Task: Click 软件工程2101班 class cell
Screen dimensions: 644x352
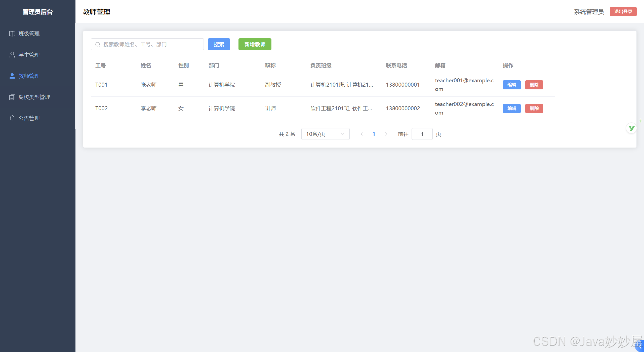Action: pyautogui.click(x=341, y=109)
